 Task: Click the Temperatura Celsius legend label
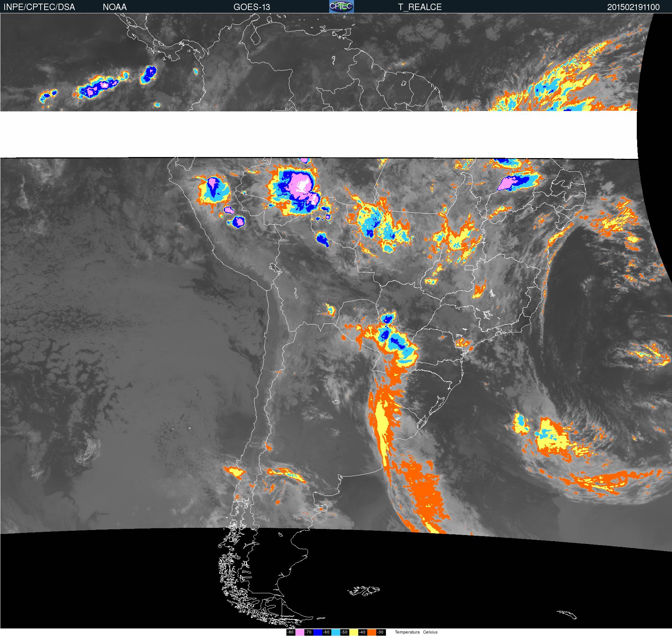[x=416, y=632]
